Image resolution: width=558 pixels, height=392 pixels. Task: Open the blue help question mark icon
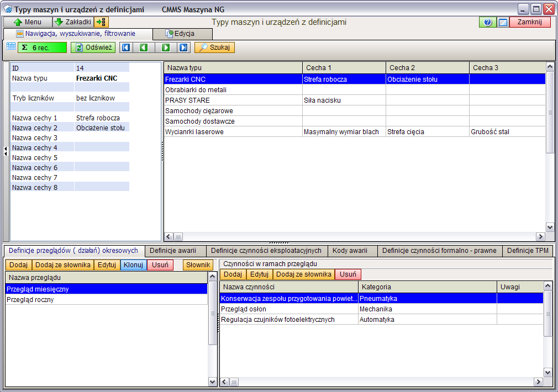(x=487, y=22)
